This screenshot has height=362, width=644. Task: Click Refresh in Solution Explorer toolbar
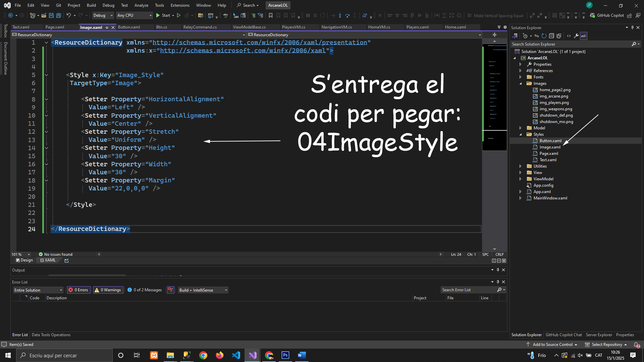(544, 36)
